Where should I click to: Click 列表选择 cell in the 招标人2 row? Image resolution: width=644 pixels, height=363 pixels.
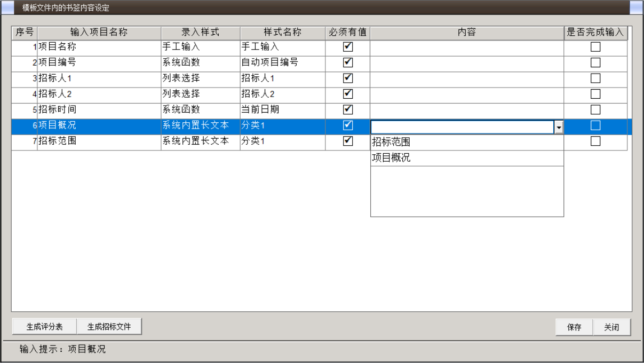[201, 94]
